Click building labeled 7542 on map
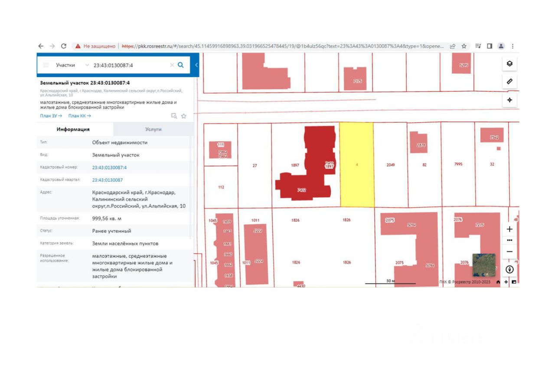The width and height of the screenshot is (555, 392). [x=492, y=135]
